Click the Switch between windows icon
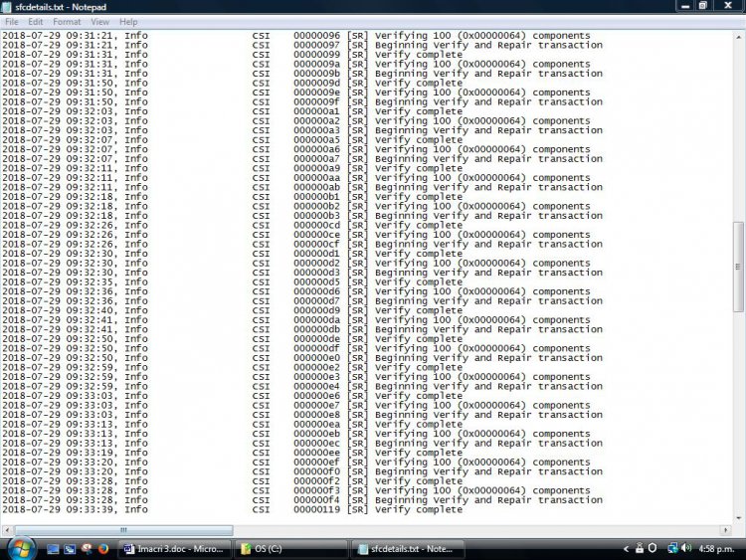Image resolution: width=746 pixels, height=560 pixels. (69, 548)
